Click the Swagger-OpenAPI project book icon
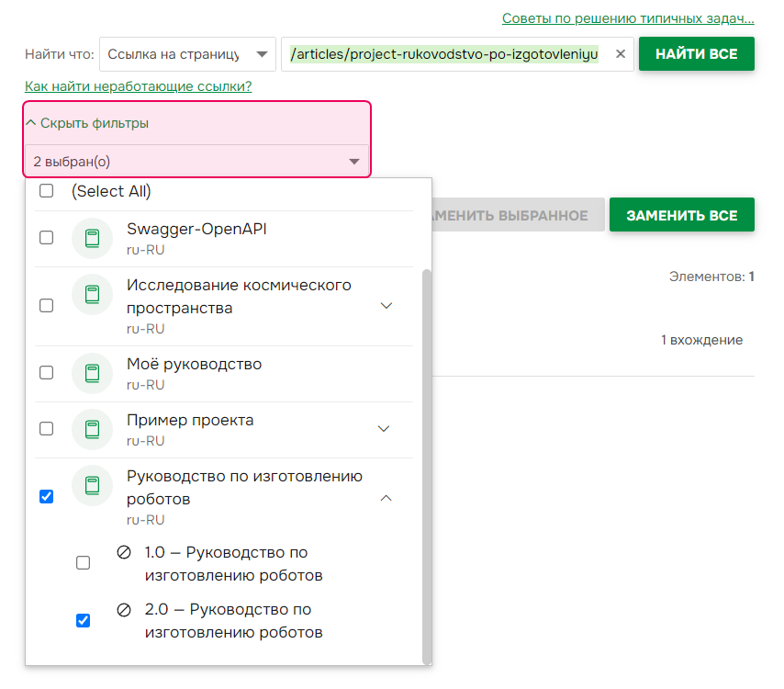The width and height of the screenshot is (784, 689). [x=92, y=238]
